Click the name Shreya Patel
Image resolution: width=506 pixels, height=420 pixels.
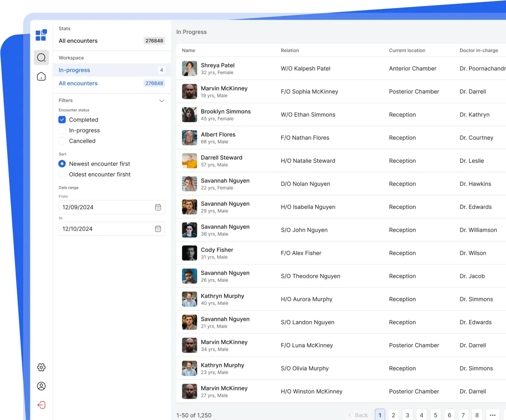[218, 65]
